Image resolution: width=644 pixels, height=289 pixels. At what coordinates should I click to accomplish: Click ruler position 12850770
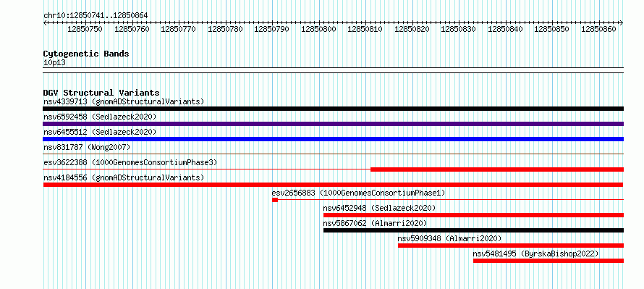tap(178, 29)
